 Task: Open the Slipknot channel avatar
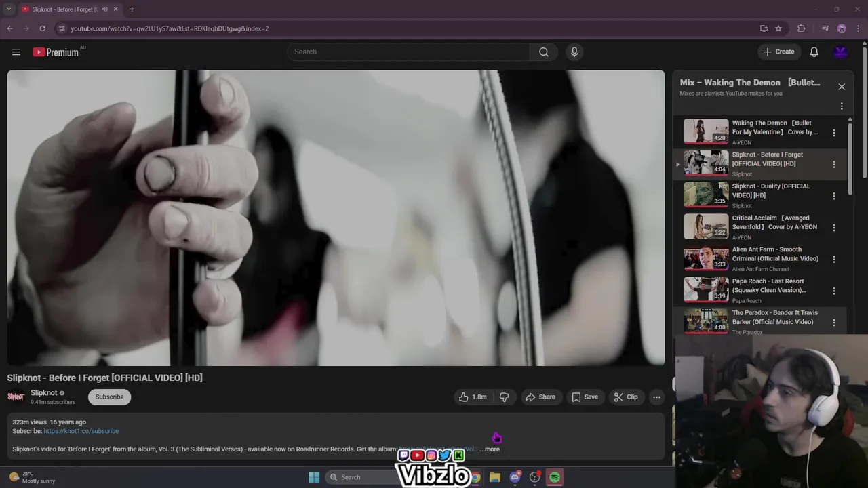pos(16,397)
